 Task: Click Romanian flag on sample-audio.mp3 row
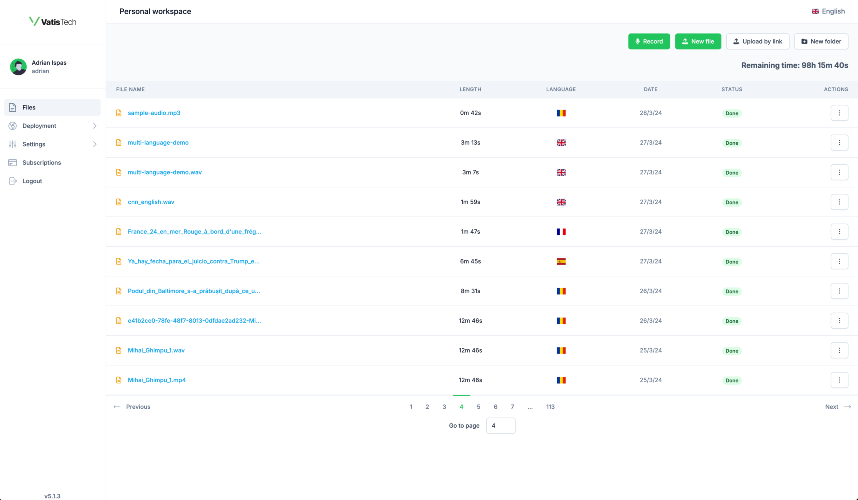point(561,113)
